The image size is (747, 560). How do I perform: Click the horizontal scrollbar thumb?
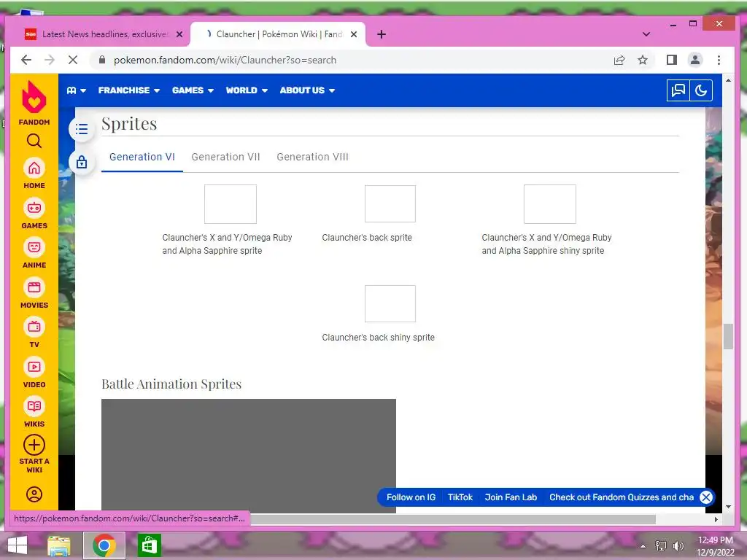[452, 519]
